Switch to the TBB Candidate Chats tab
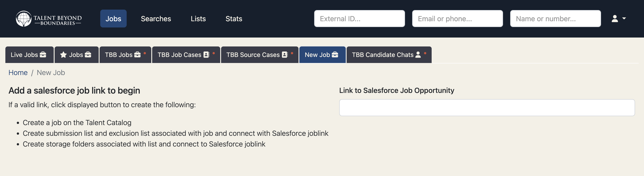Screen dimensions: 644x176 (389, 55)
